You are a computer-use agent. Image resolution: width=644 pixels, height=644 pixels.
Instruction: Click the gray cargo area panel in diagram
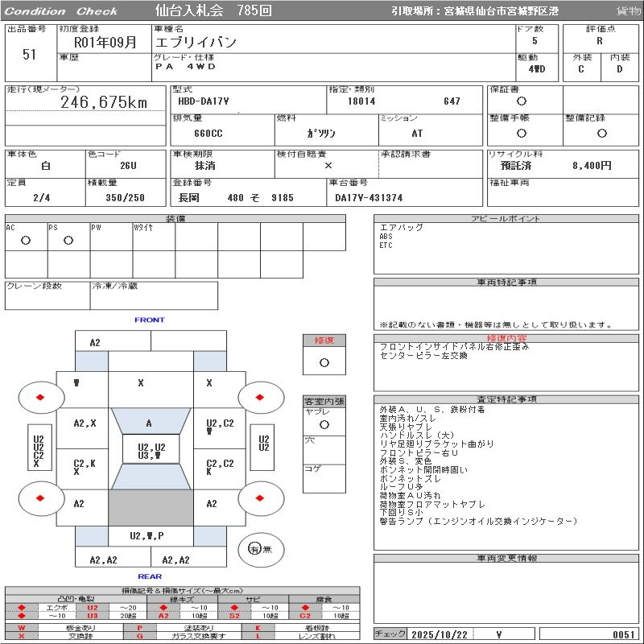pyautogui.click(x=149, y=508)
